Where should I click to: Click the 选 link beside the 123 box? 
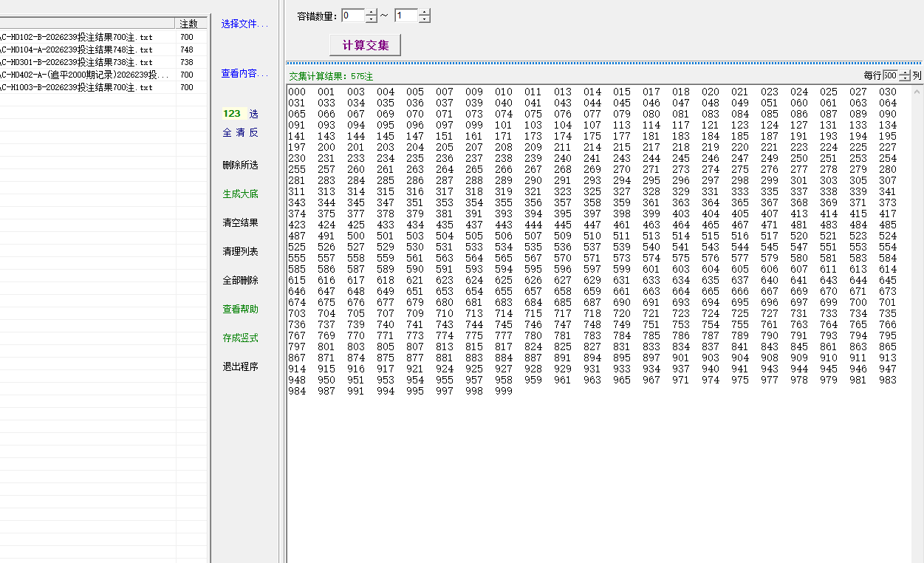click(x=254, y=114)
